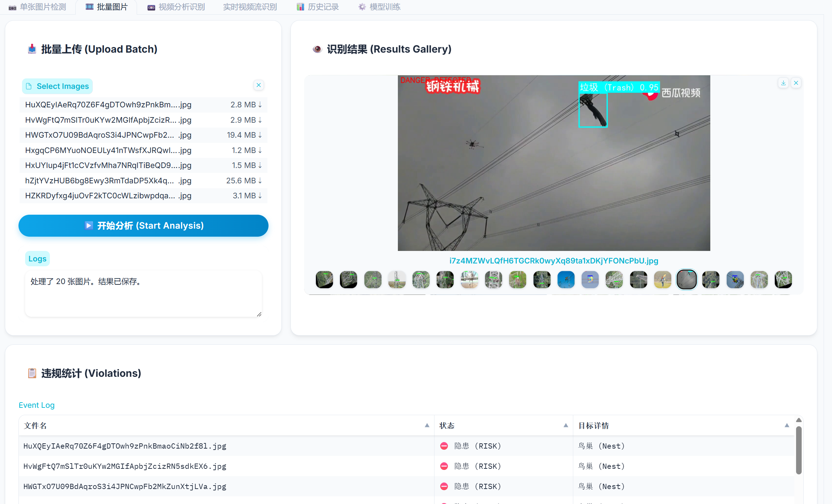Sort the table by 状态 column
The width and height of the screenshot is (832, 504).
point(566,425)
